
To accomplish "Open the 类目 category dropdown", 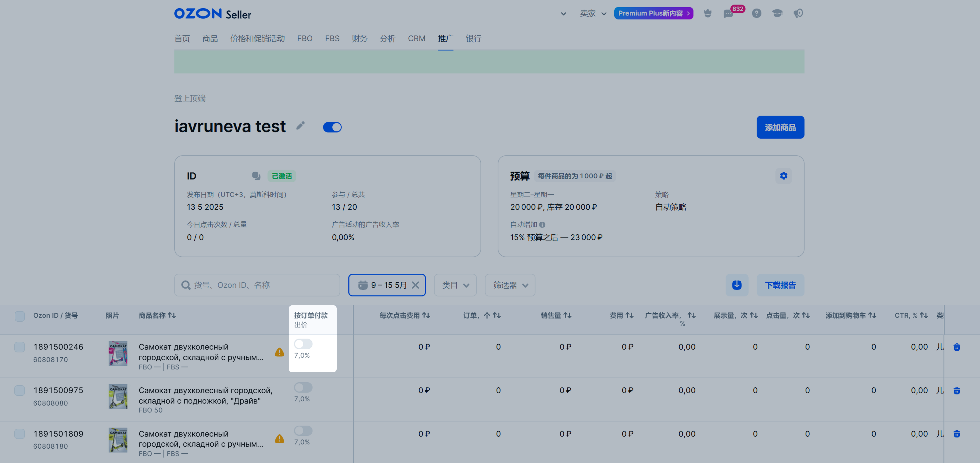I will click(455, 285).
